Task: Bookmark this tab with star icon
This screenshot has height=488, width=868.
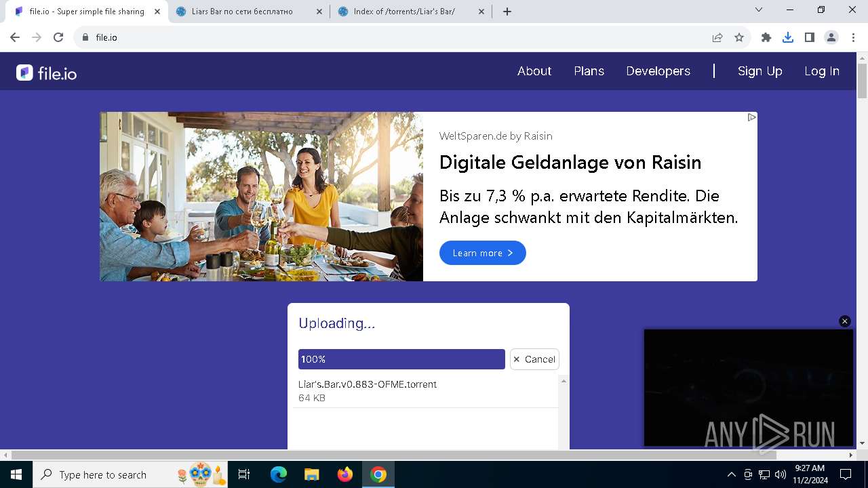Action: (x=739, y=37)
